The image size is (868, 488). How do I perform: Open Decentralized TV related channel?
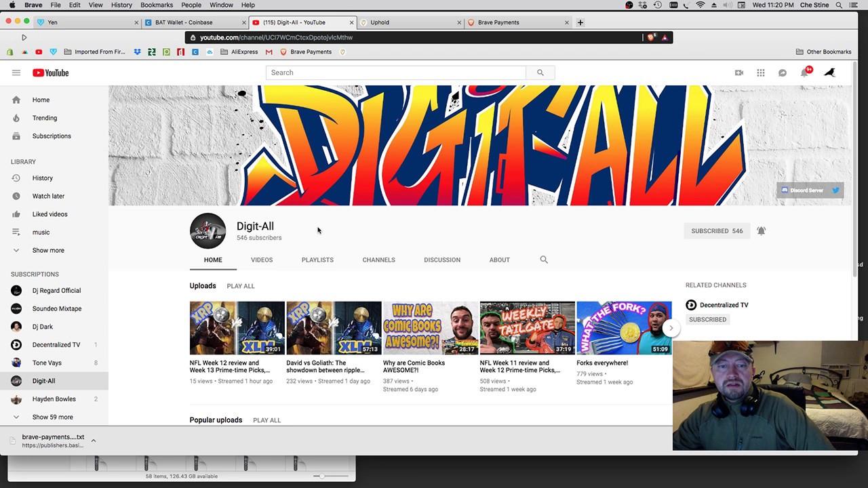724,305
